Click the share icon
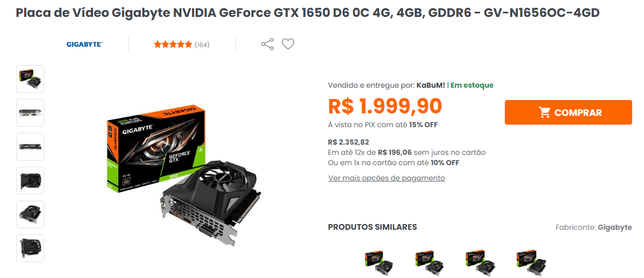 coord(268,44)
